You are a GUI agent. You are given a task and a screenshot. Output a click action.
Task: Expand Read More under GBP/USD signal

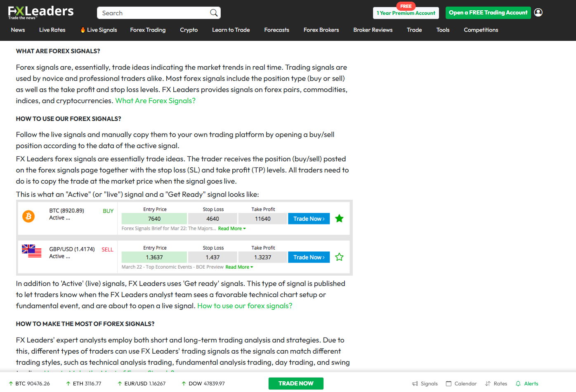point(239,267)
